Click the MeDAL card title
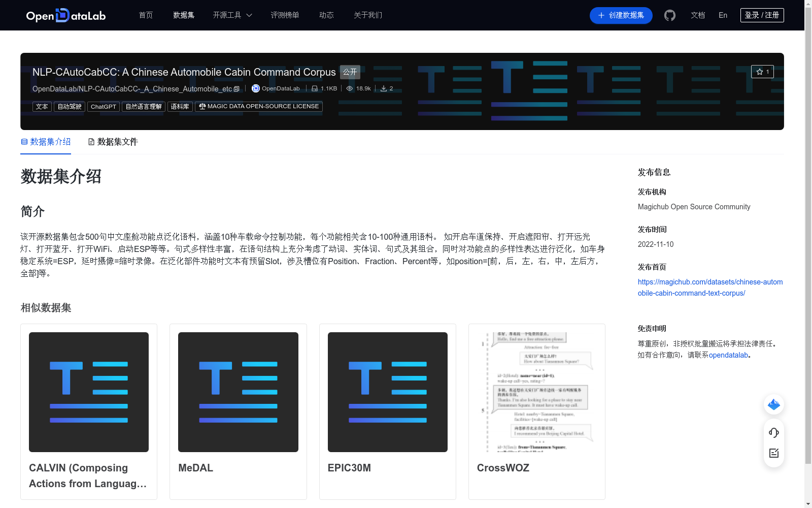 coord(196,468)
